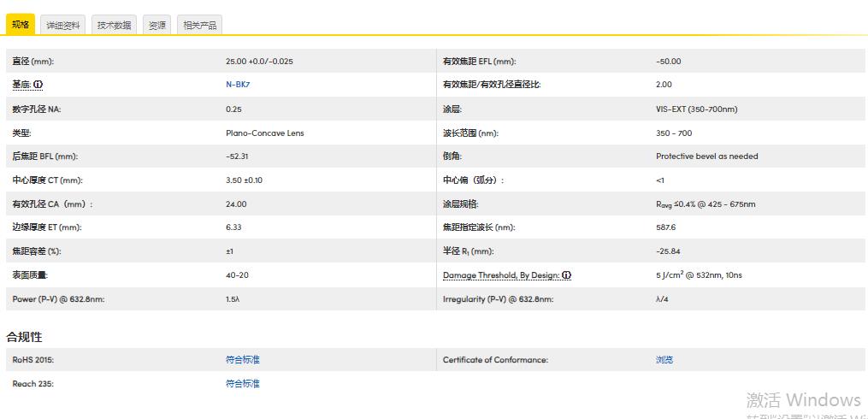Click the 中心厚度 CT (mm) label
The height and width of the screenshot is (419, 868).
coord(47,180)
